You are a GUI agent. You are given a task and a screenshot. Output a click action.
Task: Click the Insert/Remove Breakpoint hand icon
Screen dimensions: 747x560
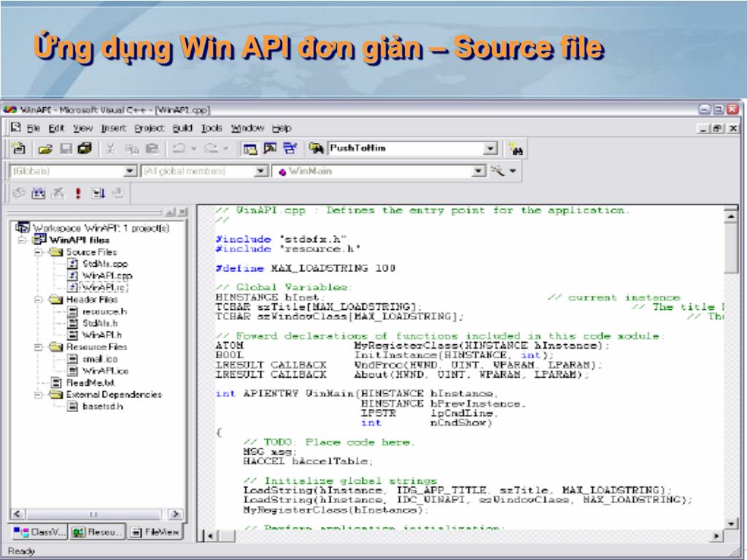117,192
